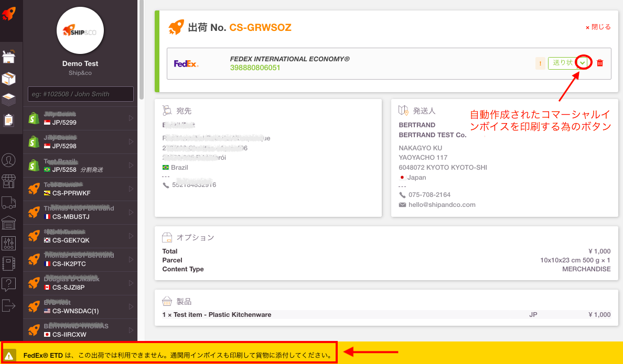Click the order search input field
Image resolution: width=623 pixels, height=364 pixels.
click(80, 94)
